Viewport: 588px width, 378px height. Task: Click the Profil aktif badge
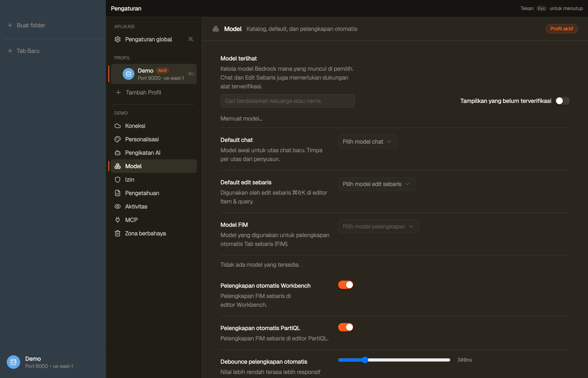pos(562,29)
